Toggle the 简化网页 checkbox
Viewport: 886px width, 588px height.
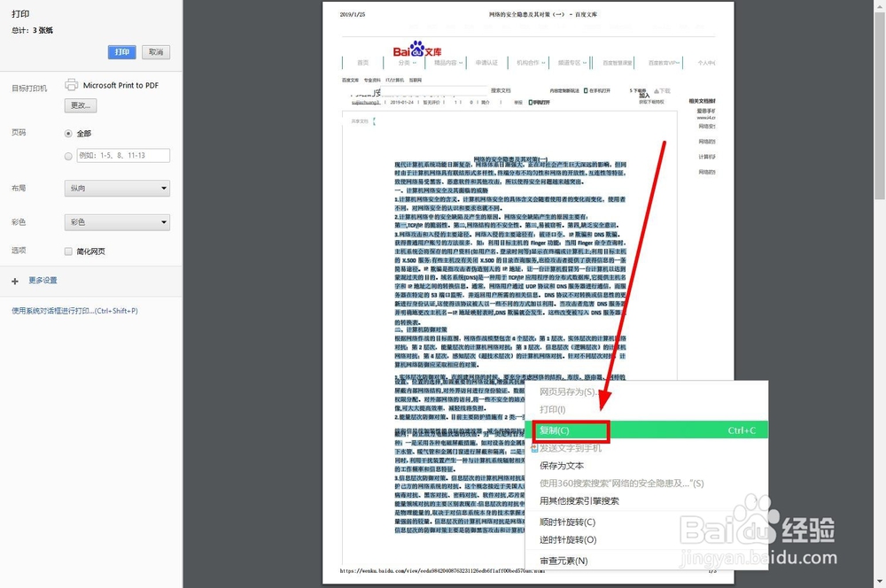(68, 251)
